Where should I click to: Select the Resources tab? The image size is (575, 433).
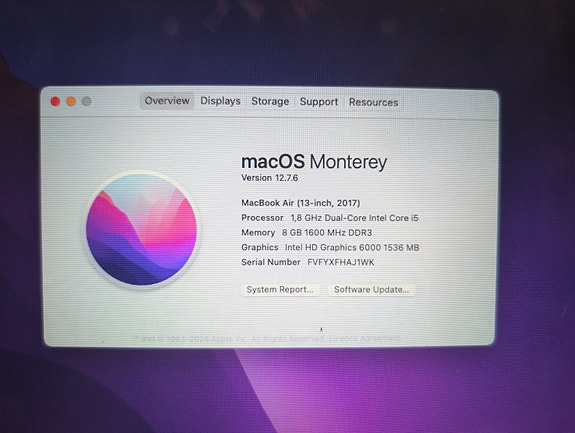pos(373,102)
